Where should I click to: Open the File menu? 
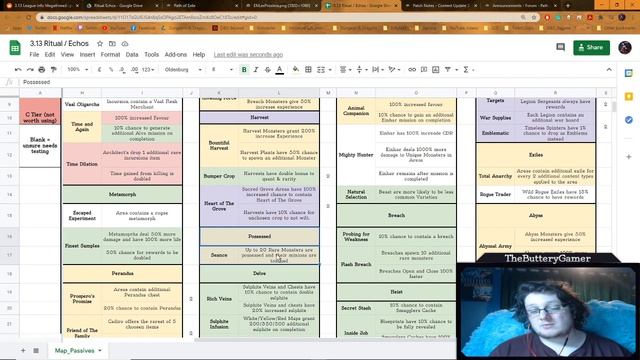coord(34,54)
